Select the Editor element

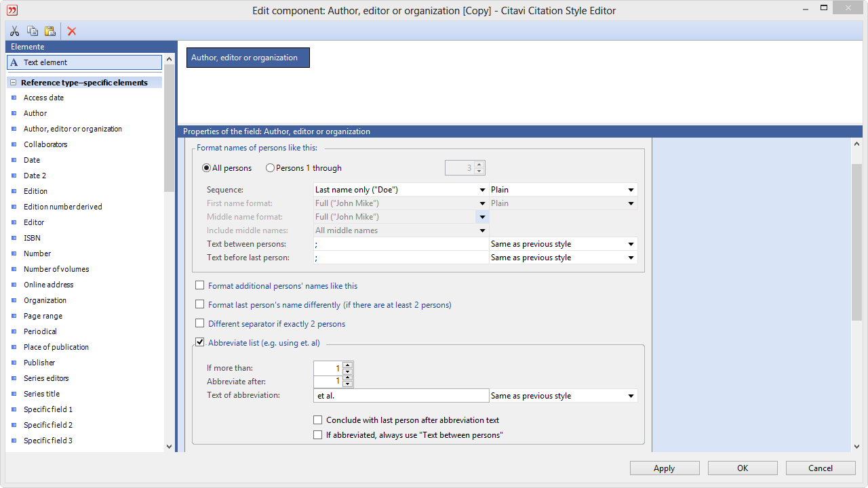point(34,222)
